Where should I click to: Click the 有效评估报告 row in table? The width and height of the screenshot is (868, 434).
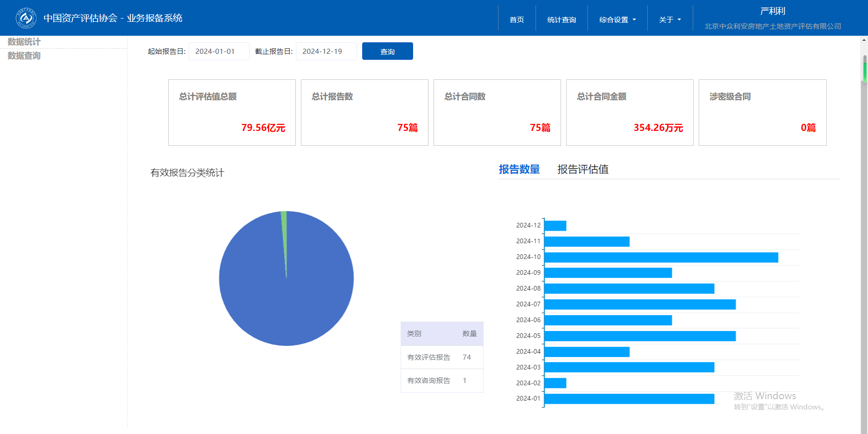pyautogui.click(x=441, y=357)
